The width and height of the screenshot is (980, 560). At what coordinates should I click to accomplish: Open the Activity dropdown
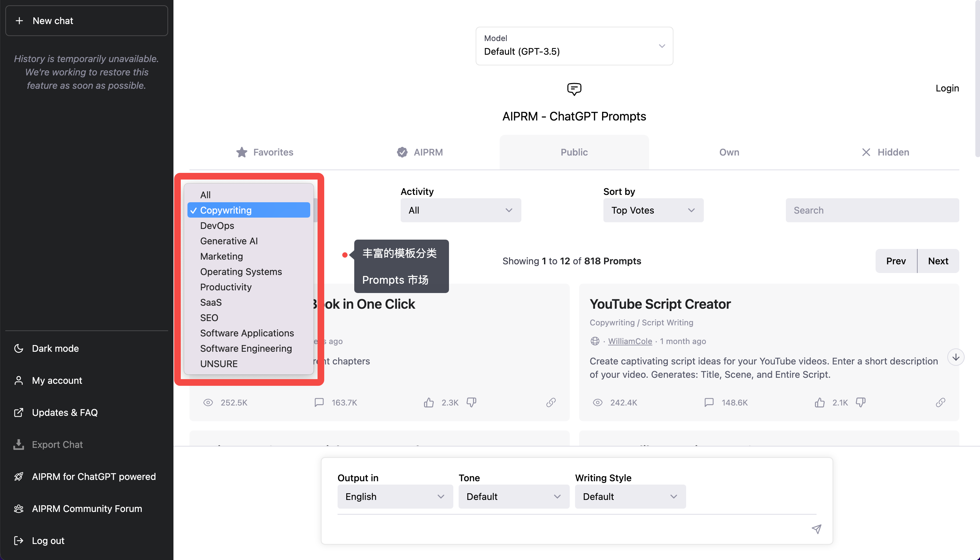coord(460,210)
